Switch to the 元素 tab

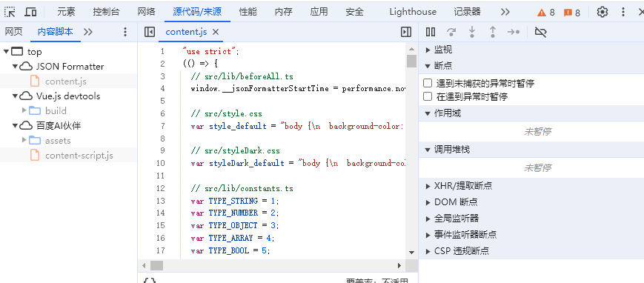point(66,12)
